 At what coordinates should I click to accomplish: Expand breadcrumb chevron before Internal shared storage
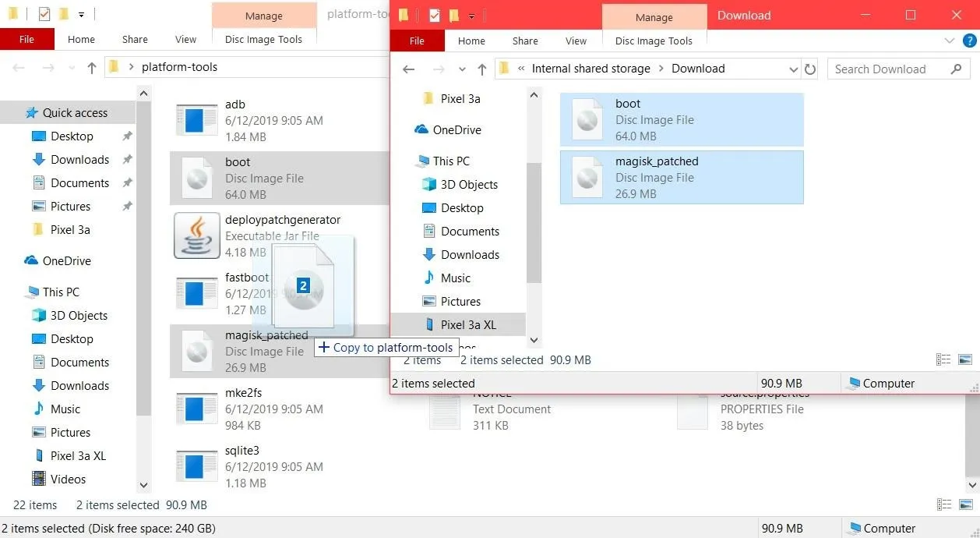click(520, 69)
